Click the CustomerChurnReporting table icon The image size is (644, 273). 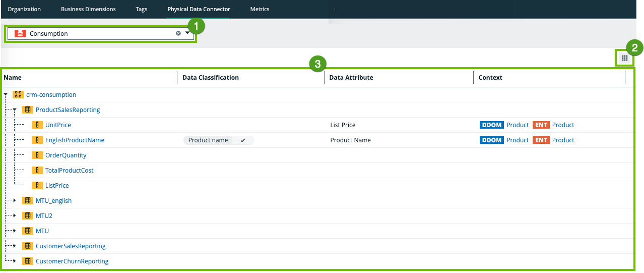pos(27,261)
